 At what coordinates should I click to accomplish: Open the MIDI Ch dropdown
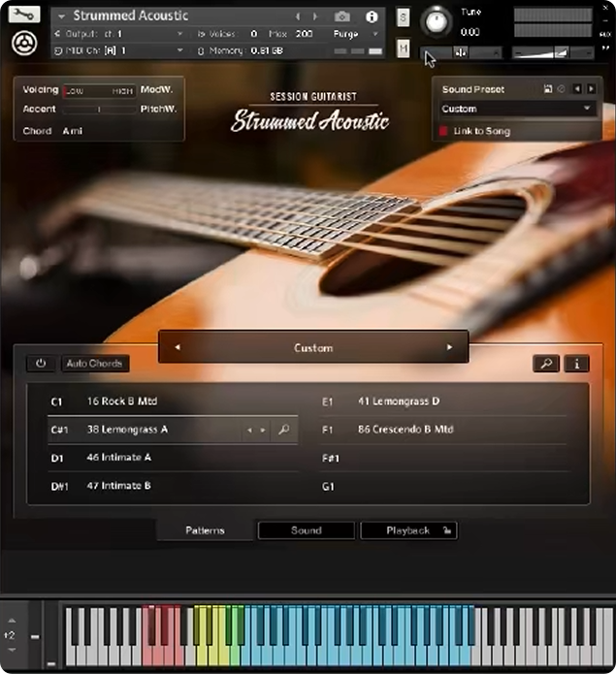pos(179,50)
